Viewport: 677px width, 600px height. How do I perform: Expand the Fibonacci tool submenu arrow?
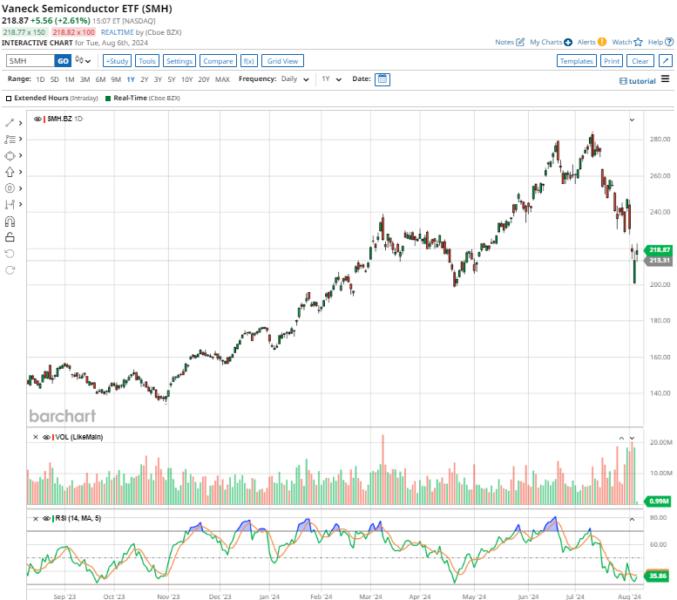20,139
